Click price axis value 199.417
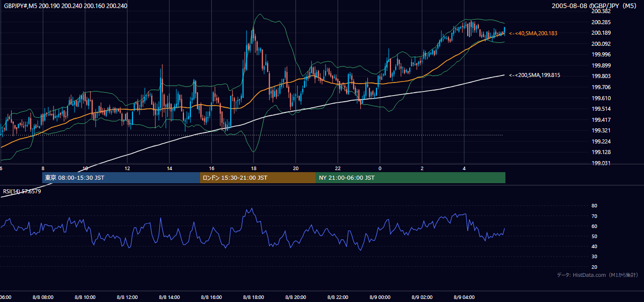644x302 pixels. coord(601,120)
